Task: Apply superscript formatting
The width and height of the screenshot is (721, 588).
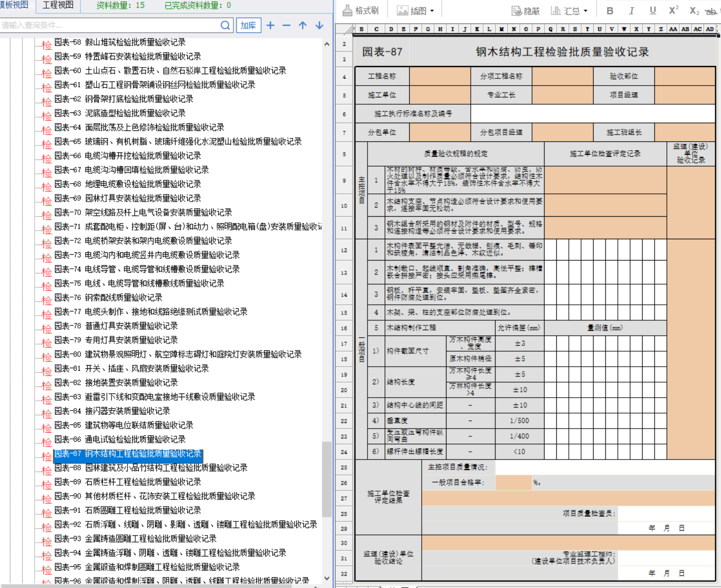Action: click(x=674, y=10)
